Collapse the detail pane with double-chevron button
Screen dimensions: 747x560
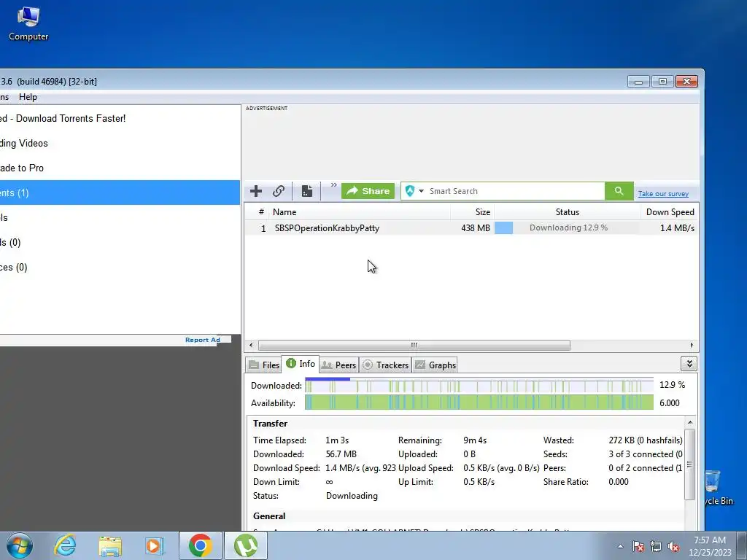[689, 364]
